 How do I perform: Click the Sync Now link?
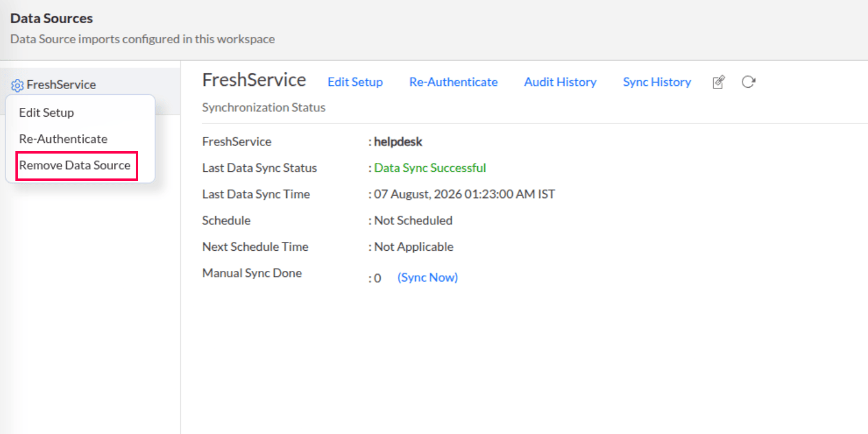point(427,277)
